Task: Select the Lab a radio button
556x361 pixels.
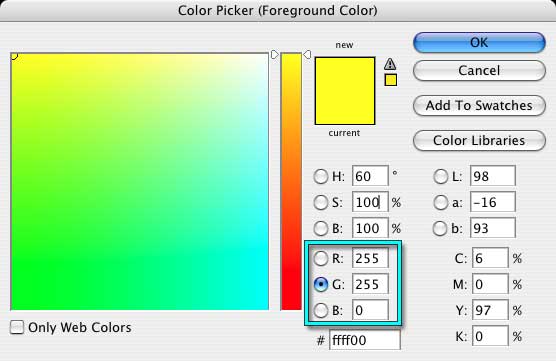Action: [x=440, y=202]
